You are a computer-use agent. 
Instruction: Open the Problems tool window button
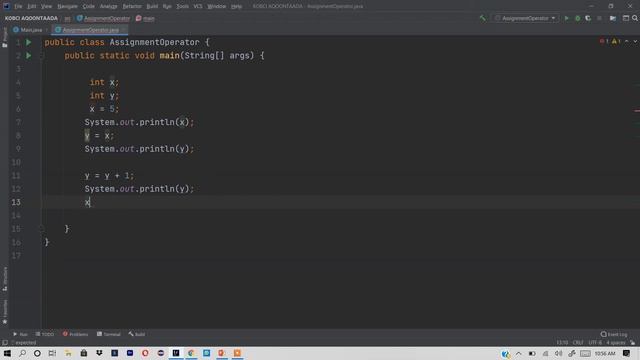click(x=76, y=334)
